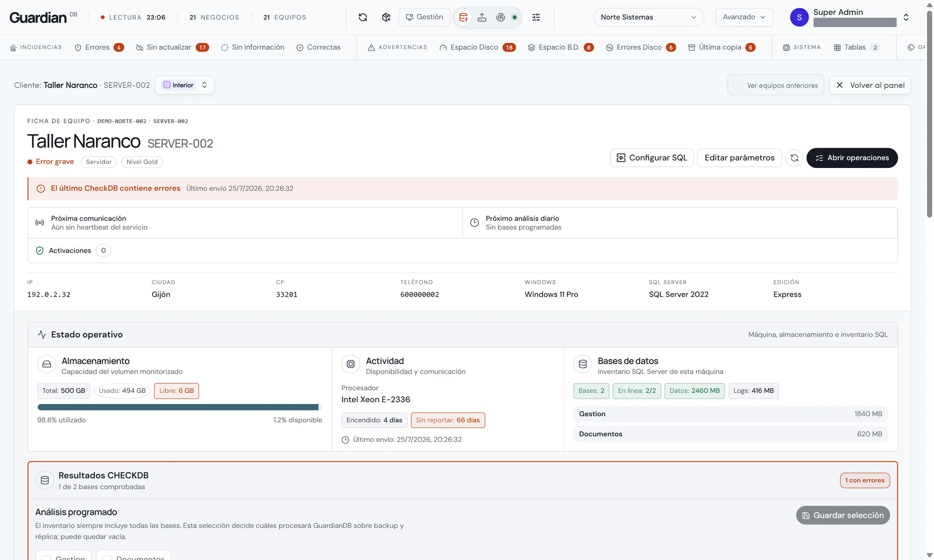
Task: Open the Sin actualizar filter
Action: [172, 47]
